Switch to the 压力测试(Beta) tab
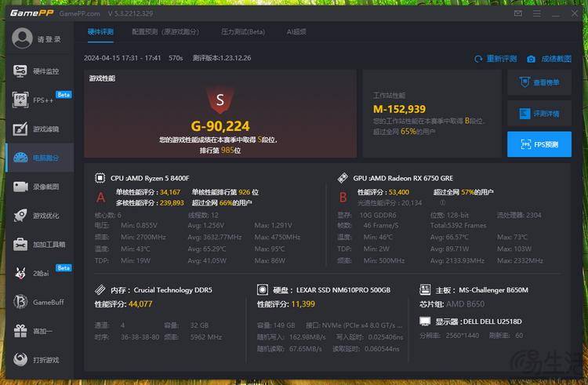588x385 pixels. click(243, 32)
